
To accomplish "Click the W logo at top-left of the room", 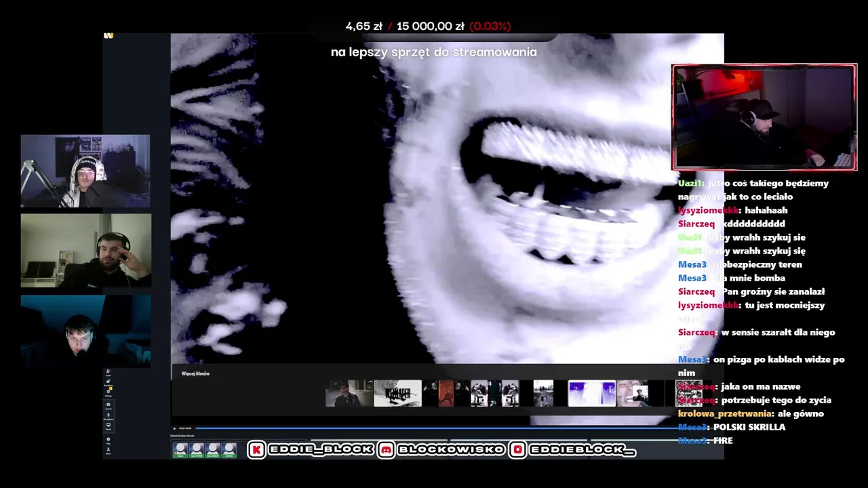I will pos(108,35).
